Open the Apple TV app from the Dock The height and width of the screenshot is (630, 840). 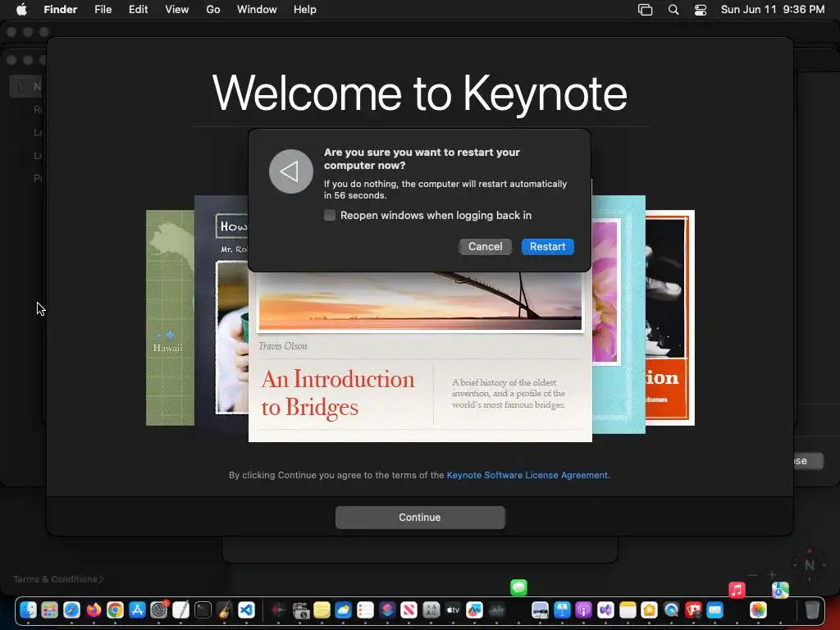coord(453,609)
